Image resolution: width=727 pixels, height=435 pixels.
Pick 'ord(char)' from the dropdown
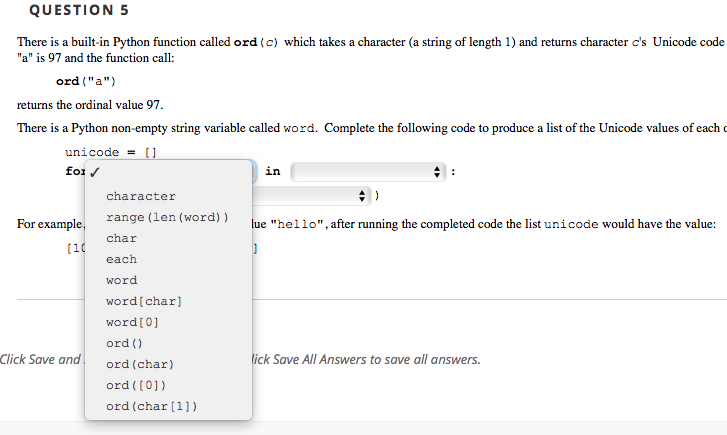pyautogui.click(x=140, y=364)
